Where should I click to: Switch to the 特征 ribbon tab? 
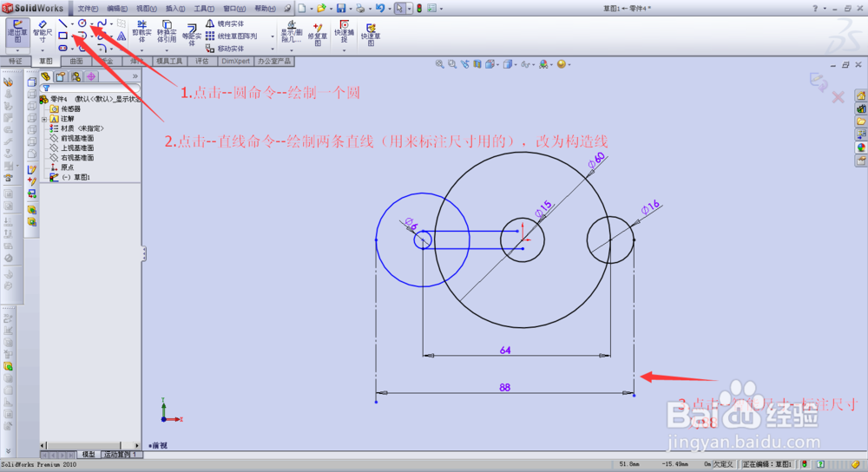coord(16,61)
